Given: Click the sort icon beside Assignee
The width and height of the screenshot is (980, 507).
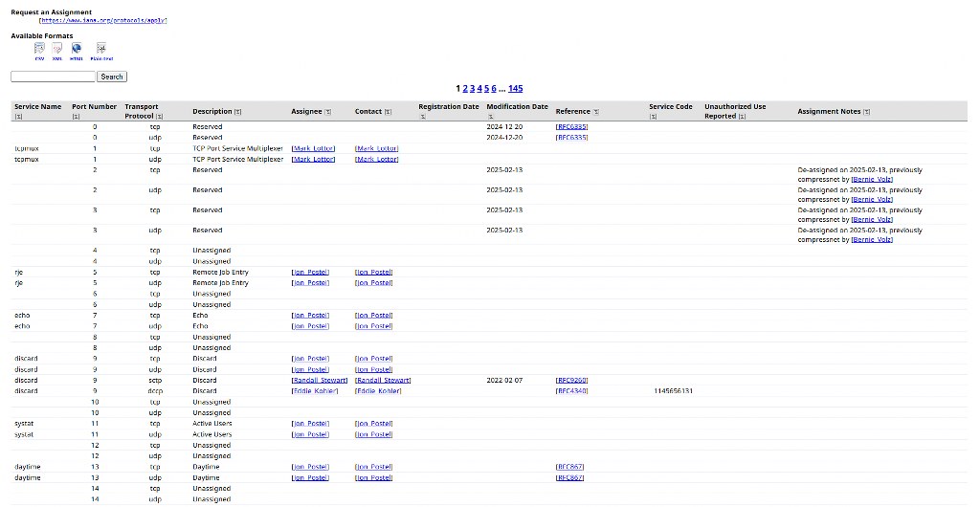Looking at the screenshot, I should point(327,112).
